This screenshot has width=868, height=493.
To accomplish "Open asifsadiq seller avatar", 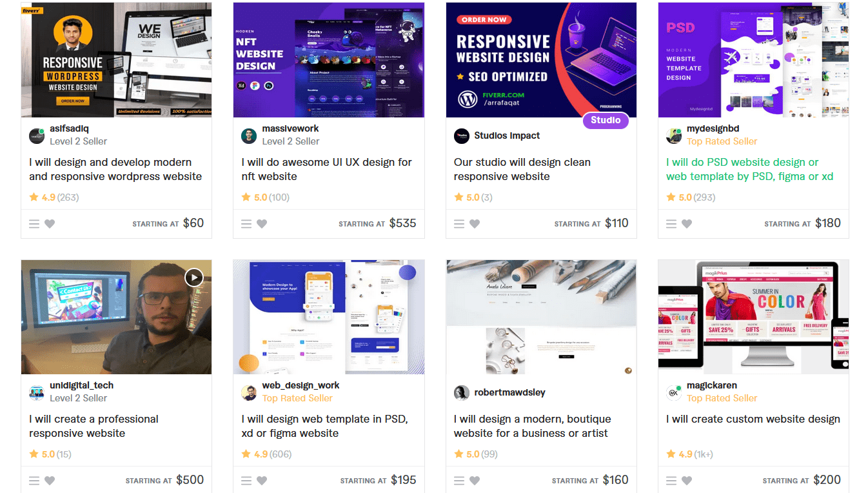I will (x=37, y=136).
